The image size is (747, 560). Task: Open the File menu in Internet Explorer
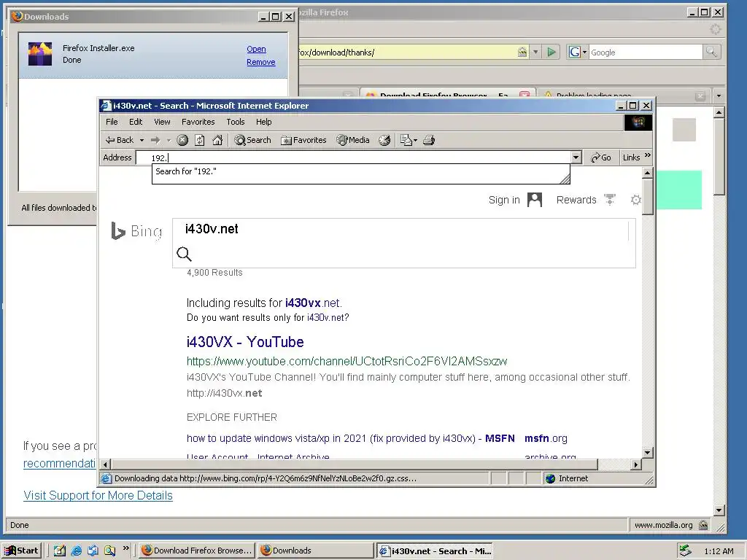pos(112,122)
